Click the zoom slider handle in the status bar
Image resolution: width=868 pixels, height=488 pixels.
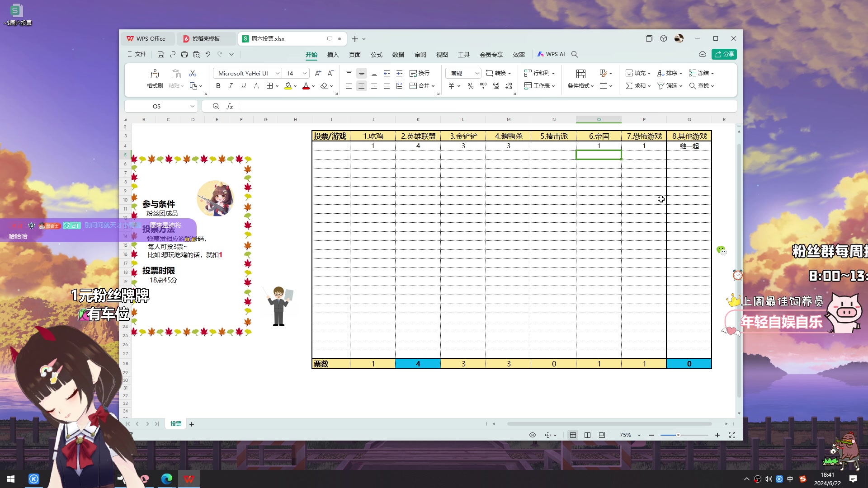(678, 435)
